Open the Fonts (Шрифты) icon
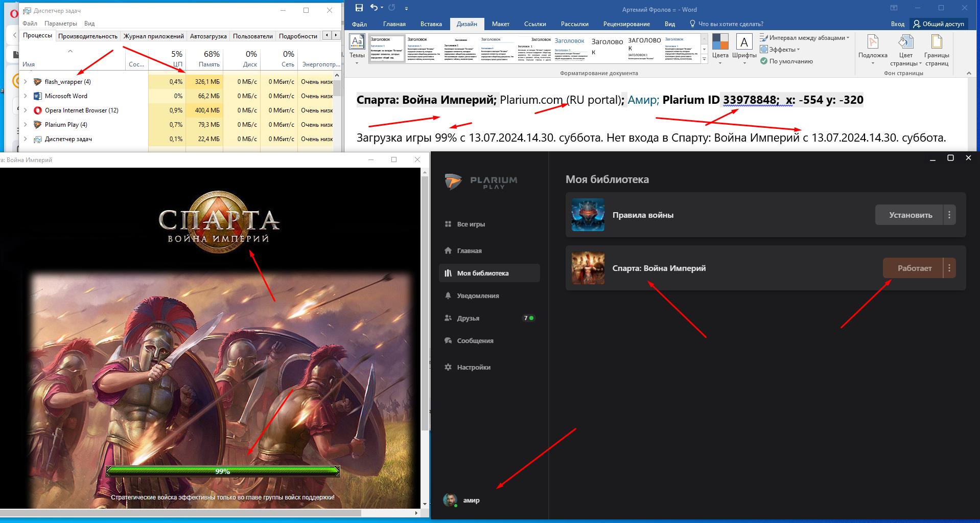Image resolution: width=980 pixels, height=523 pixels. (744, 49)
